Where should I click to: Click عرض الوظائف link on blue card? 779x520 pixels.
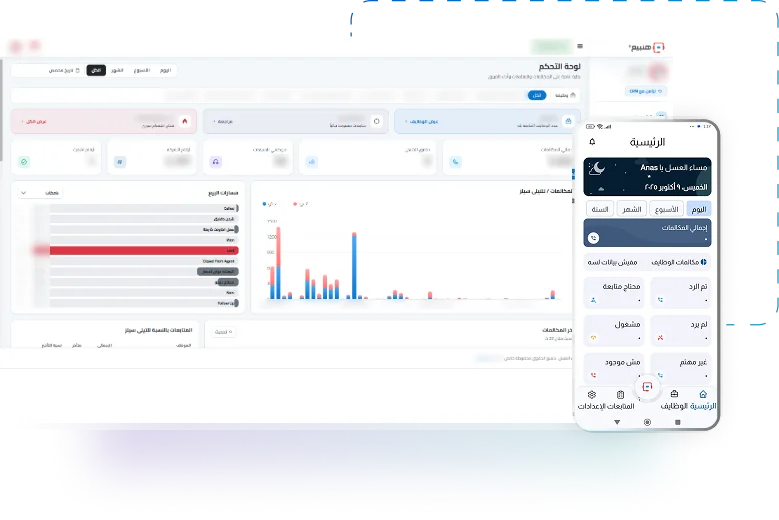(421, 122)
